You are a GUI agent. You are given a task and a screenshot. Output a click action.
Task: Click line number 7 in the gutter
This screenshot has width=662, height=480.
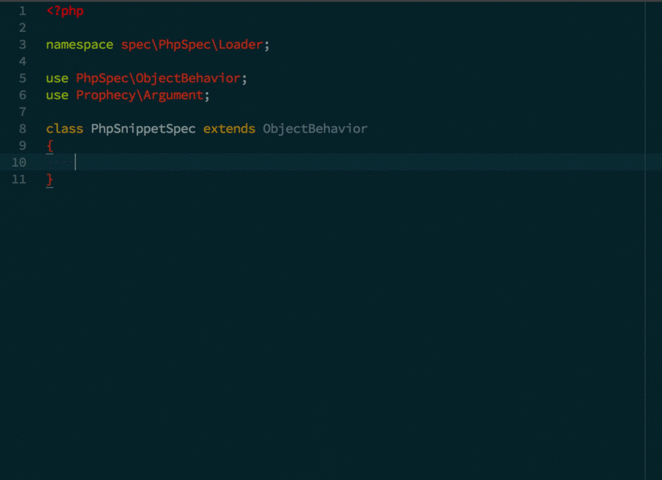point(23,112)
